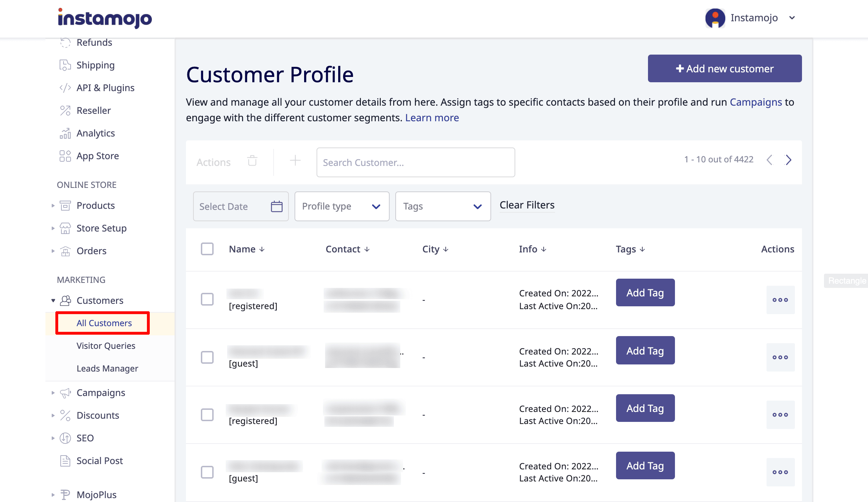Click the Customers people icon
868x502 pixels.
pos(65,301)
